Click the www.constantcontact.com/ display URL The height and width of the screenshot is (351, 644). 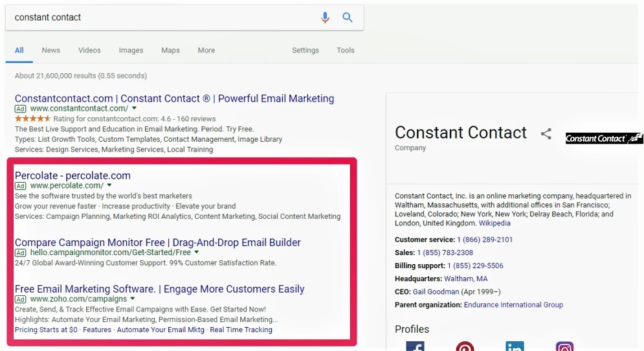point(79,109)
